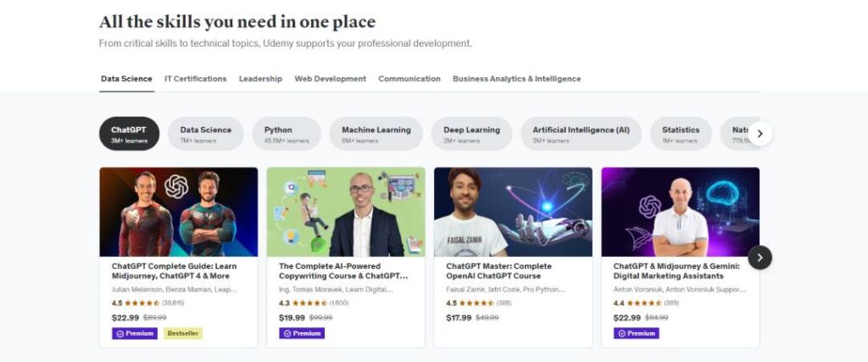Click the course carousel next arrow
Image resolution: width=868 pixels, height=362 pixels.
pos(759,258)
